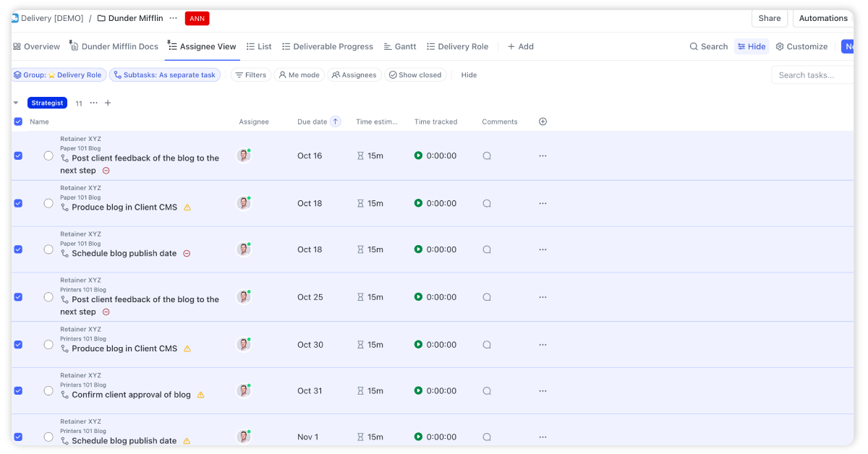Open row options via ellipsis on the Oct 16 task

tap(542, 155)
